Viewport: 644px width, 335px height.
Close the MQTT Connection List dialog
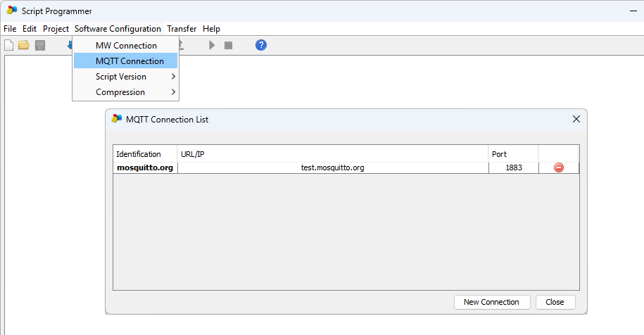[x=555, y=302]
